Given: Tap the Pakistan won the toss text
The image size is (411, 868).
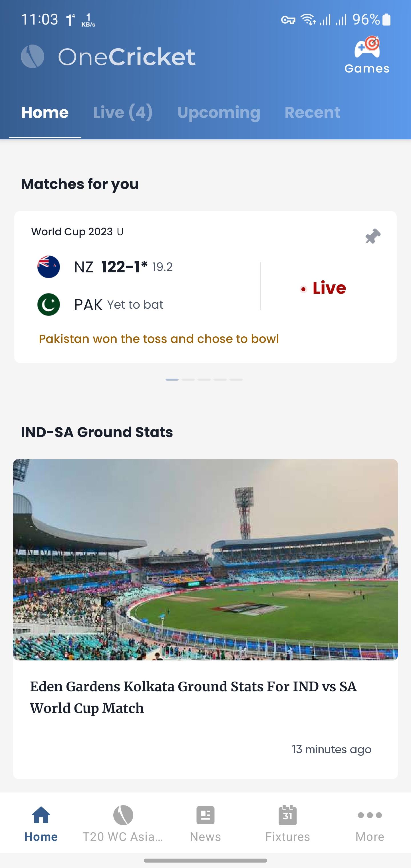Looking at the screenshot, I should pos(159,339).
